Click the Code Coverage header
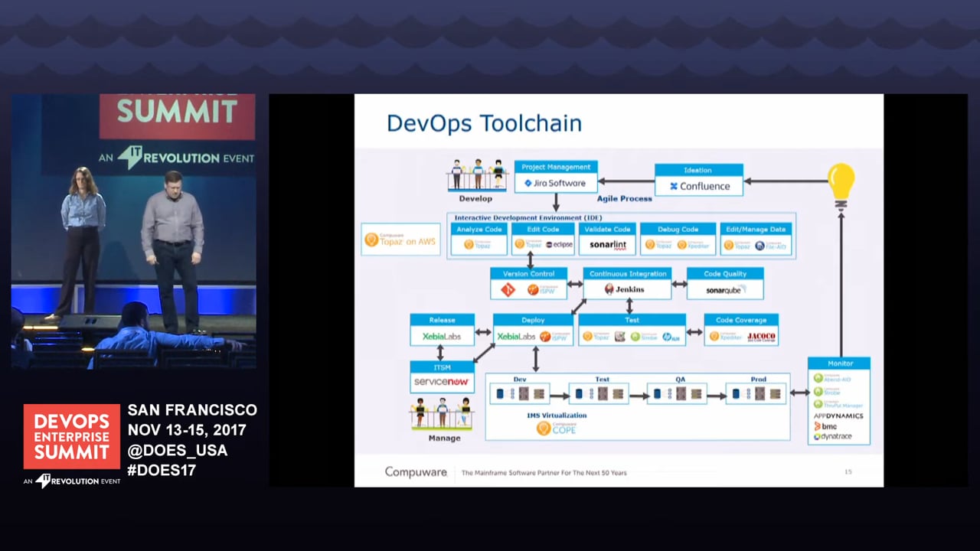Viewport: 980px width, 551px height. point(741,320)
